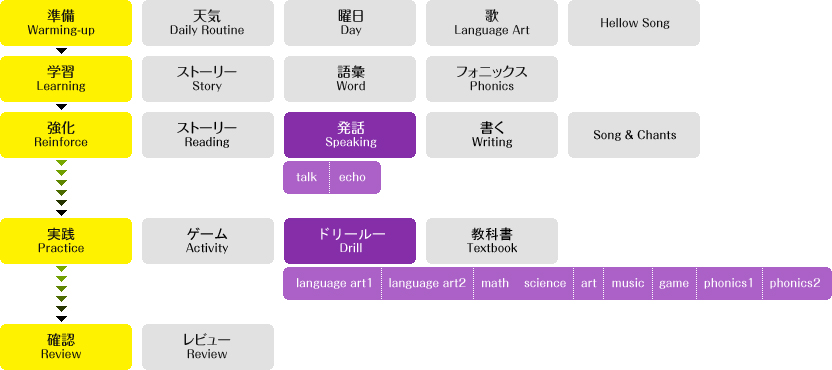
Task: Pick the music drill item
Action: 628,283
